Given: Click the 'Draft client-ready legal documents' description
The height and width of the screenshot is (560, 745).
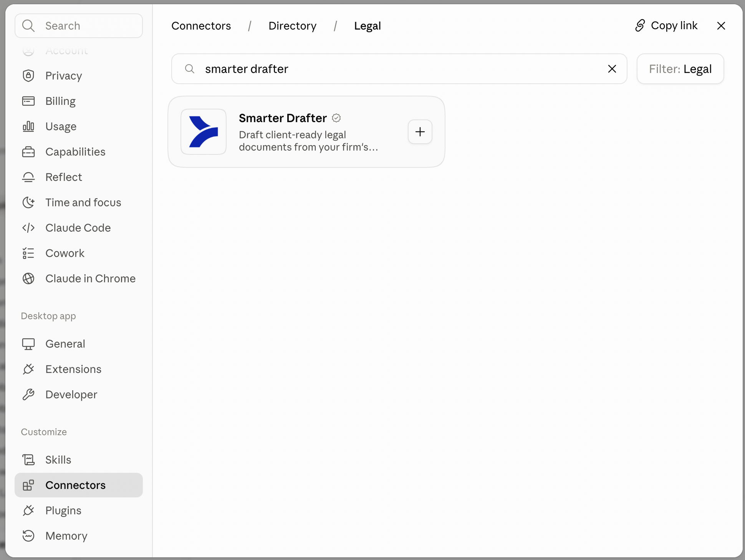Looking at the screenshot, I should [308, 141].
